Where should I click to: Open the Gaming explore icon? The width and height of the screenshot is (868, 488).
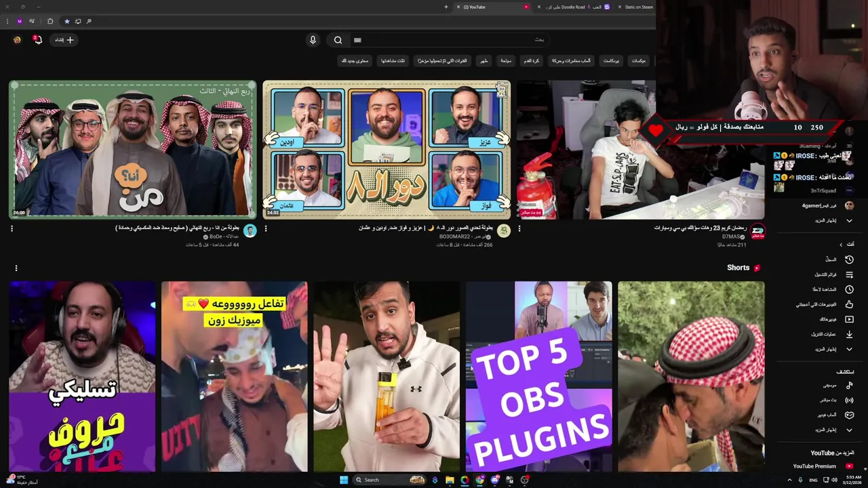pyautogui.click(x=849, y=415)
